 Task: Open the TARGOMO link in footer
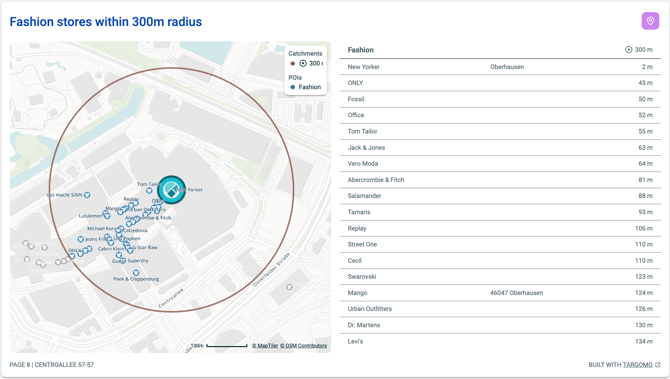638,364
